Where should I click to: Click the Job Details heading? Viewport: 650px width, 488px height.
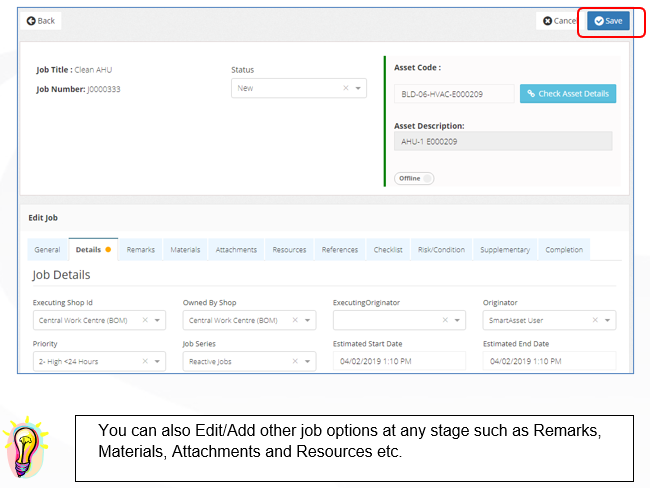click(61, 275)
